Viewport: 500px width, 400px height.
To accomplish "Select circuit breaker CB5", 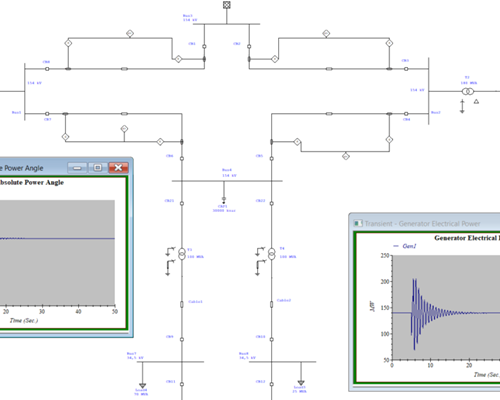I will [272, 159].
